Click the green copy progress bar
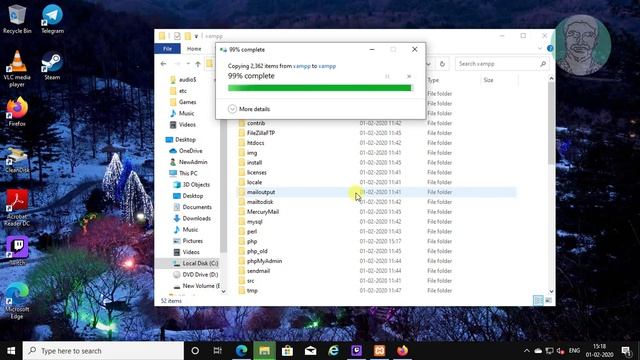The image size is (640, 360). (320, 88)
